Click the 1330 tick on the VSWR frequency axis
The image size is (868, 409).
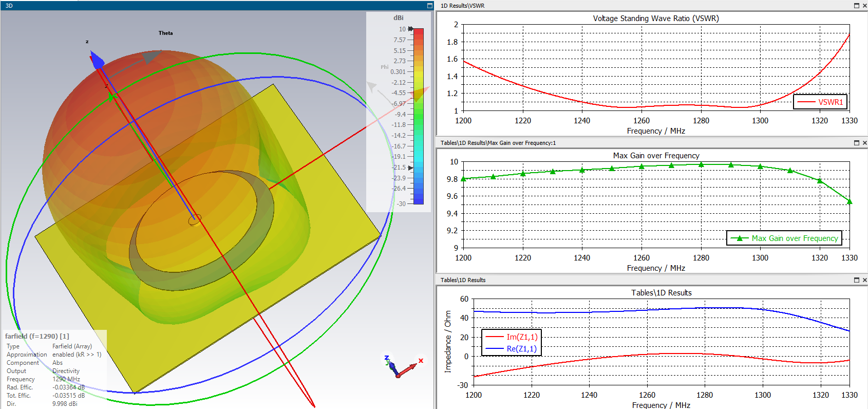[849, 121]
